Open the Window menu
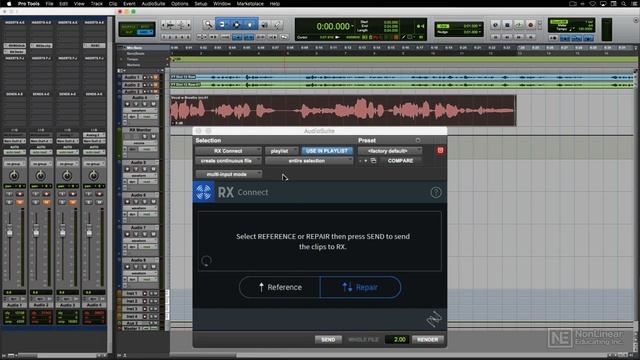This screenshot has width=640, height=360. click(x=222, y=4)
